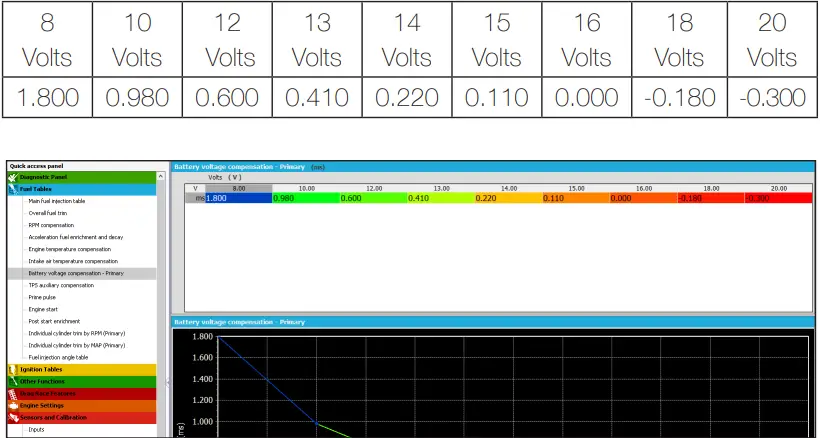This screenshot has width=820, height=438.
Task: Click the 1.200 y-axis label on chart
Action: (202, 401)
